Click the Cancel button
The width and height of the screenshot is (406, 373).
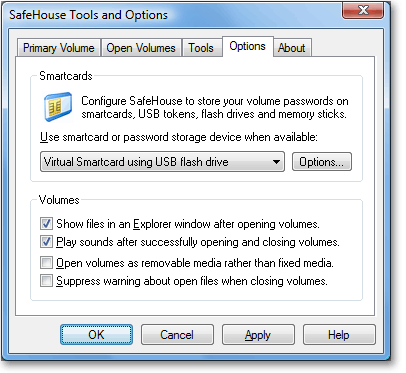click(x=177, y=334)
